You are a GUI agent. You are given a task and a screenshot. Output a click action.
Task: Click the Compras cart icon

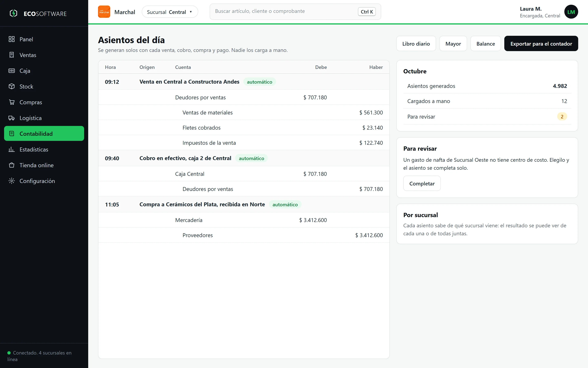click(x=12, y=102)
